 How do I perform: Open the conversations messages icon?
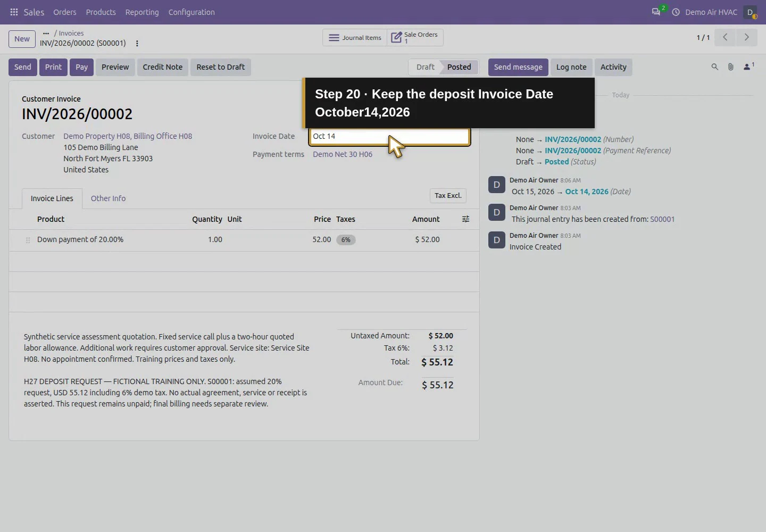click(656, 12)
